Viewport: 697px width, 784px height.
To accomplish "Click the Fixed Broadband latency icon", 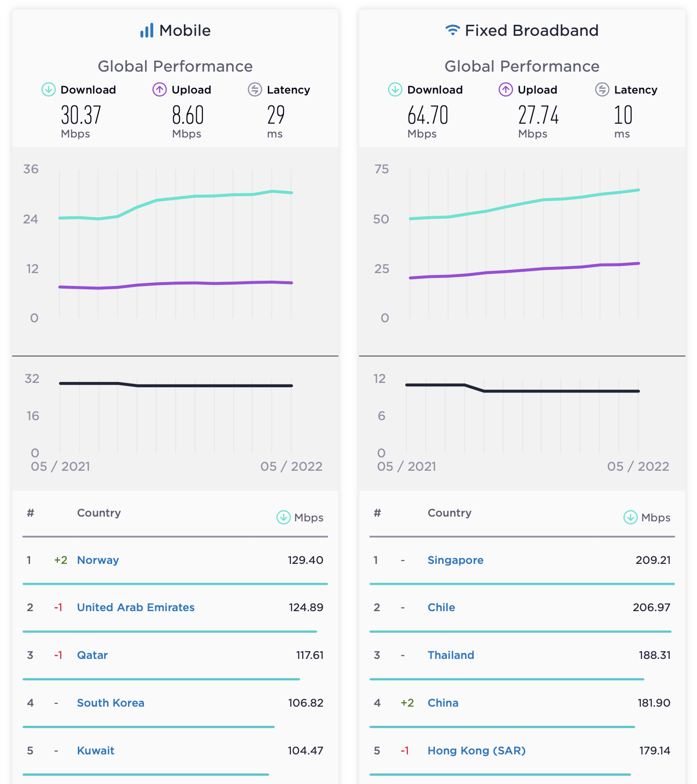I will click(x=602, y=89).
